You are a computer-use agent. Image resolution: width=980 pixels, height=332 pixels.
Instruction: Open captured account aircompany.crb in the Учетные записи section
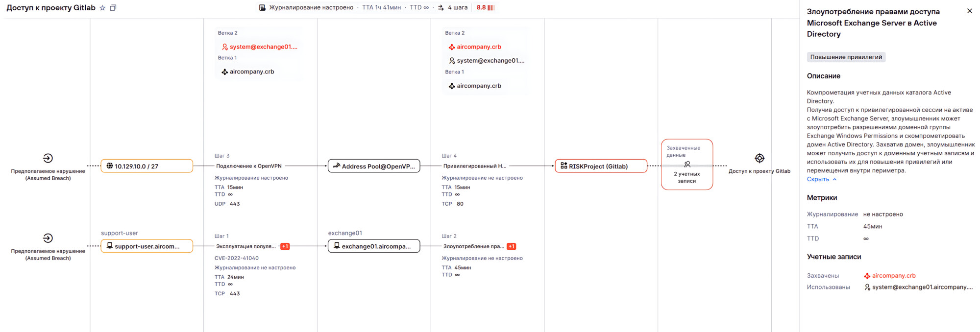point(889,276)
